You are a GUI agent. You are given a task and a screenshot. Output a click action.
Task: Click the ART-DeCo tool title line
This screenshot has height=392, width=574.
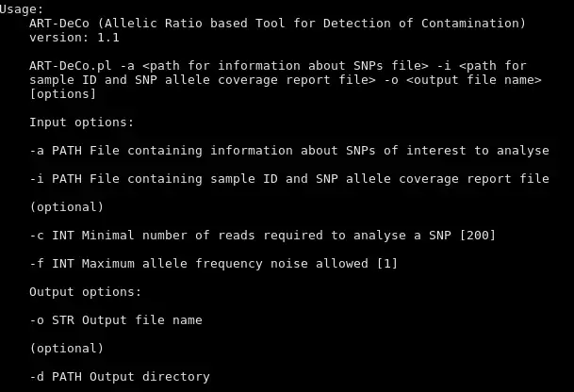click(x=277, y=24)
